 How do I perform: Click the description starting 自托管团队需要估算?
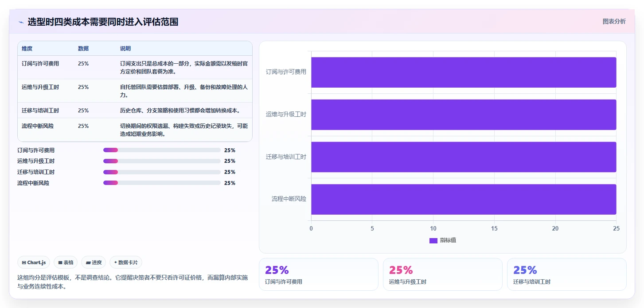pos(184,91)
